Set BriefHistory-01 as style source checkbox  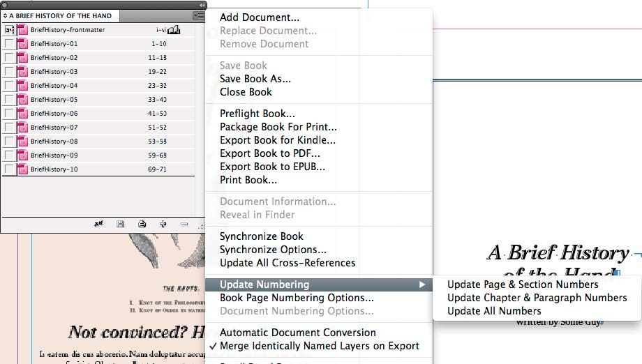click(8, 44)
